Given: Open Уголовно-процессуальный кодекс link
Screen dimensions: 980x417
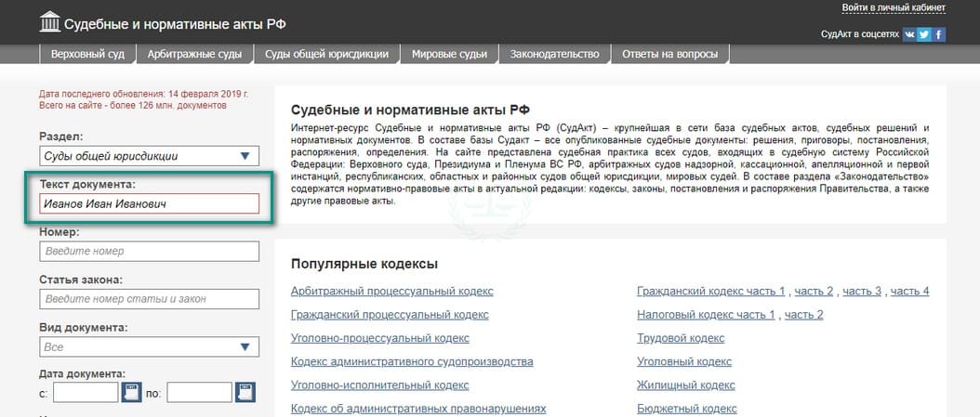Looking at the screenshot, I should pos(380,338).
